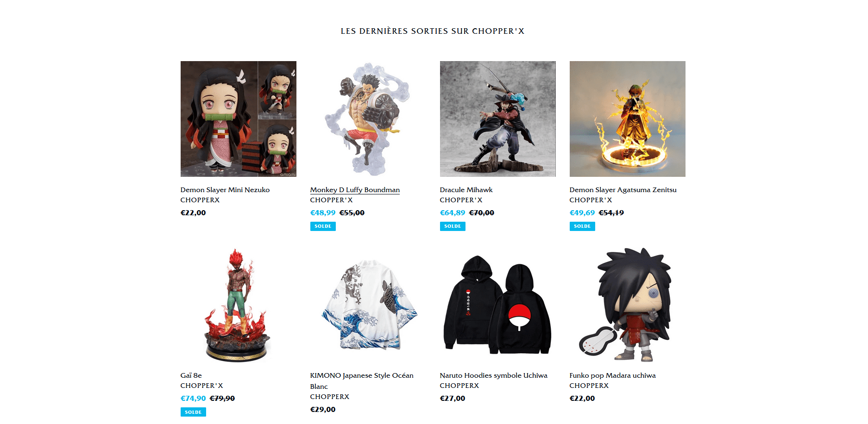Click the Monkey D Luffy Boundman title link
Image resolution: width=868 pixels, height=424 pixels.
355,190
